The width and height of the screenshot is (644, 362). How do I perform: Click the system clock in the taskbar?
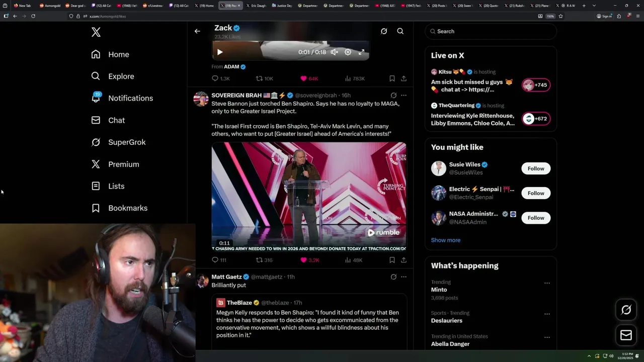(x=626, y=356)
